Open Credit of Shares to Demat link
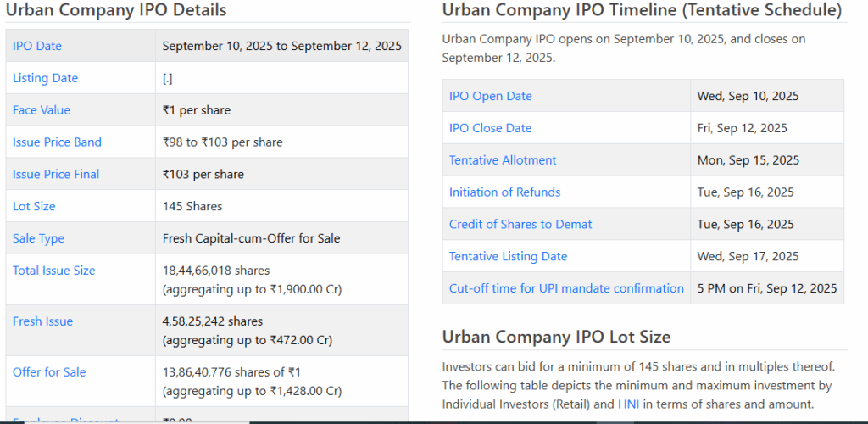This screenshot has height=424, width=868. point(520,225)
